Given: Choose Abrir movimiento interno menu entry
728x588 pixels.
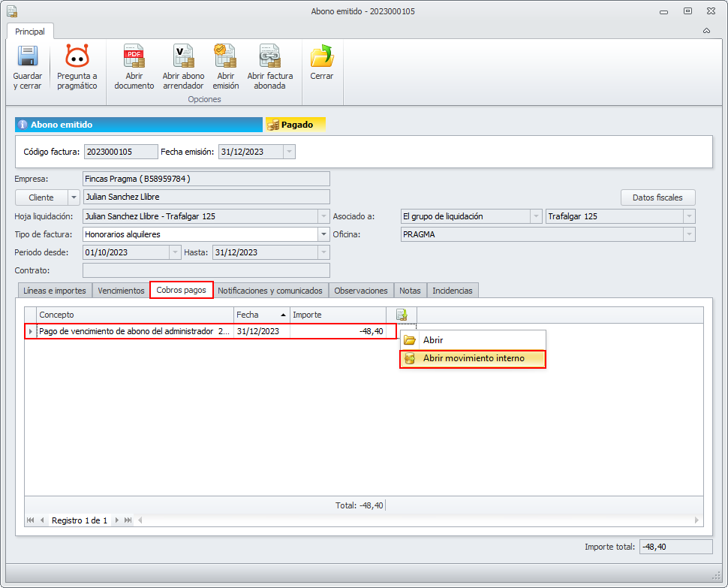Looking at the screenshot, I should point(473,358).
